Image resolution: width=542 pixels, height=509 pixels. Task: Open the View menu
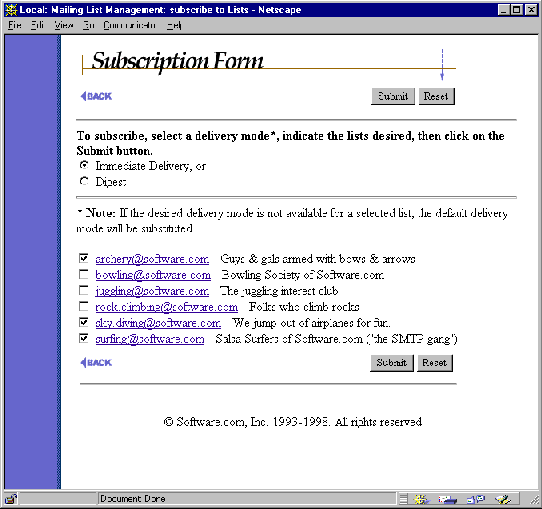[64, 25]
